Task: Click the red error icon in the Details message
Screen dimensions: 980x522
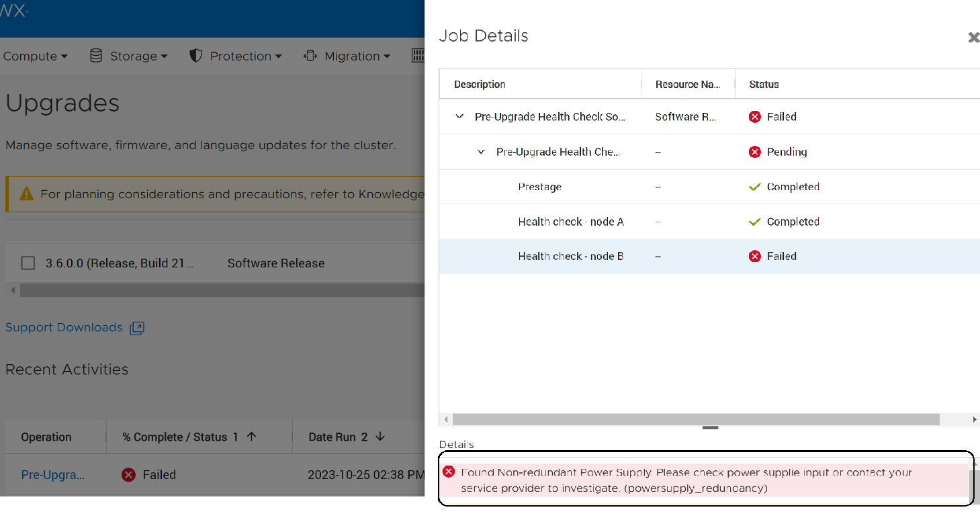Action: (x=449, y=472)
